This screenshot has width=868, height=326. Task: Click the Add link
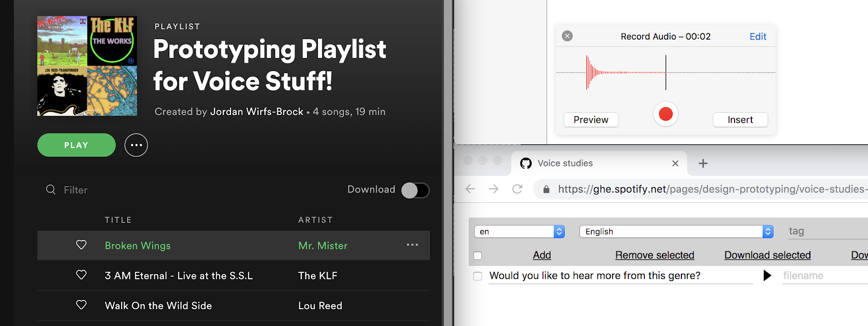pos(542,255)
